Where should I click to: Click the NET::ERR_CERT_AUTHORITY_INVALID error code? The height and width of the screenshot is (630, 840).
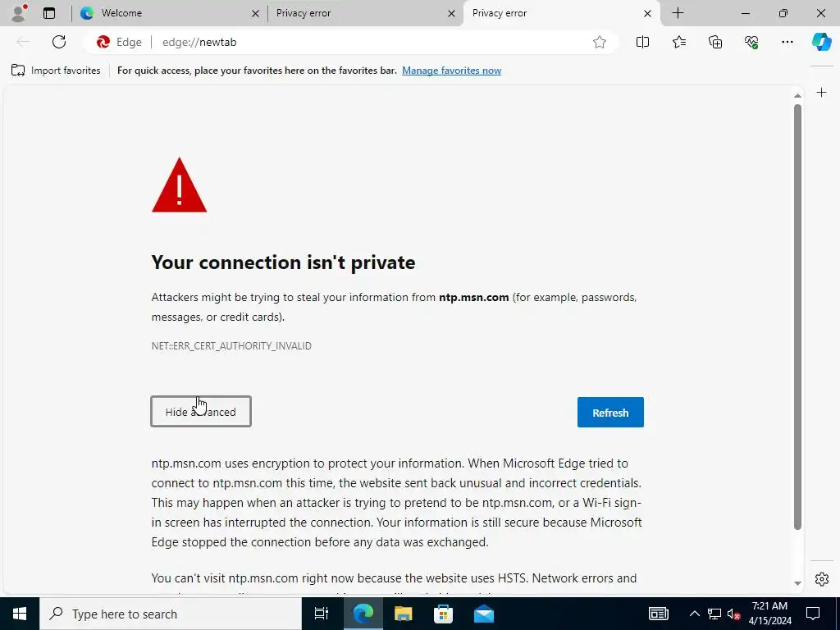[x=231, y=346]
